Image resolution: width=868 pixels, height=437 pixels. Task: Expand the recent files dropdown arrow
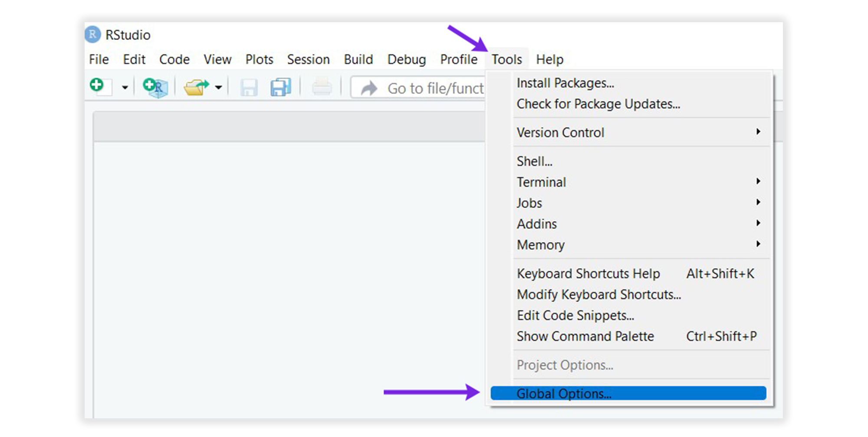click(x=219, y=88)
